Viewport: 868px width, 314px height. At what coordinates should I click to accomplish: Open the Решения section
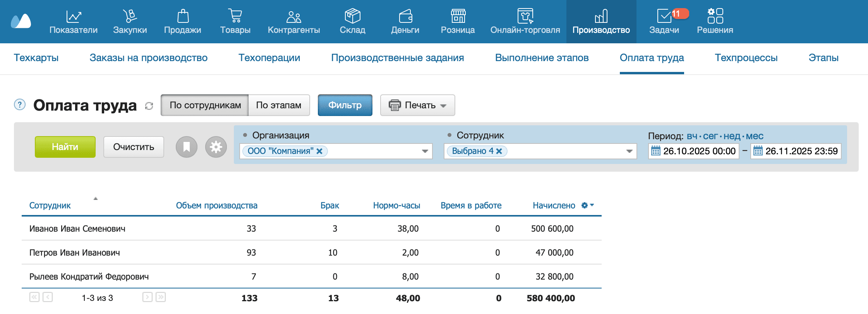click(715, 22)
